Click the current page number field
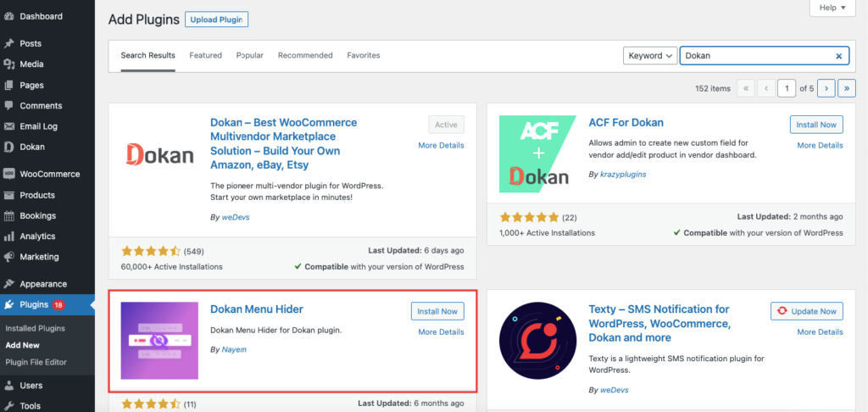This screenshot has width=868, height=412. coord(786,88)
